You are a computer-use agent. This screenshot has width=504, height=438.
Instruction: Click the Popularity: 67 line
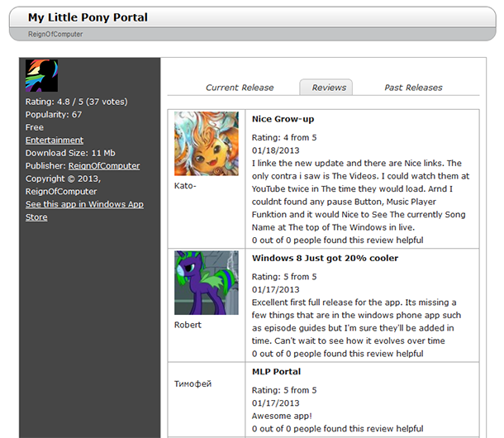(54, 115)
